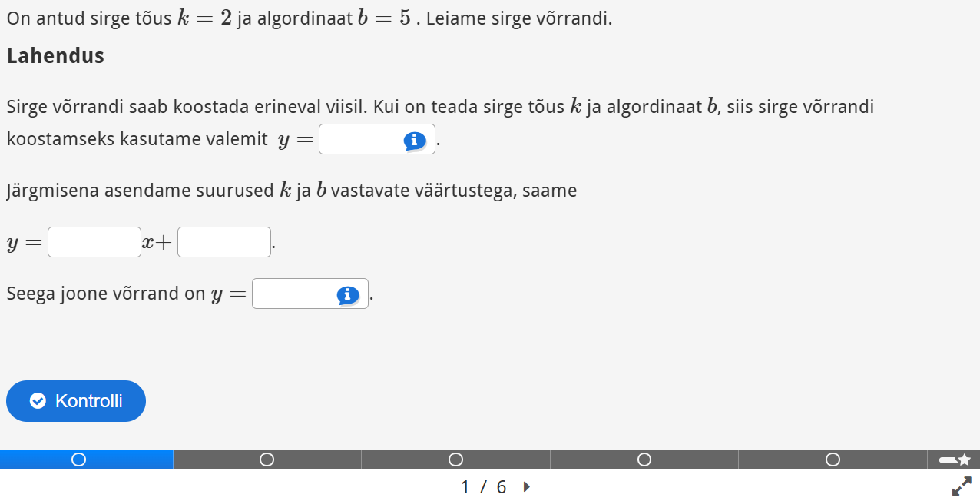Click the checkmark icon on the Kontrolli button
Viewport: 980px width, 501px height.
click(38, 401)
